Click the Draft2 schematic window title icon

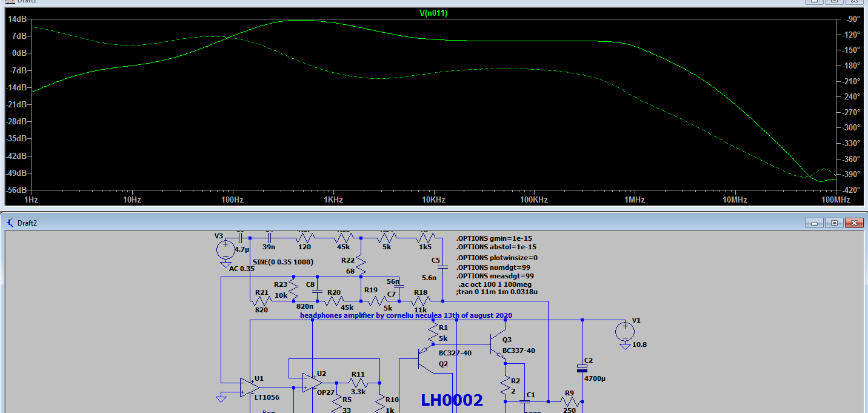click(x=10, y=223)
